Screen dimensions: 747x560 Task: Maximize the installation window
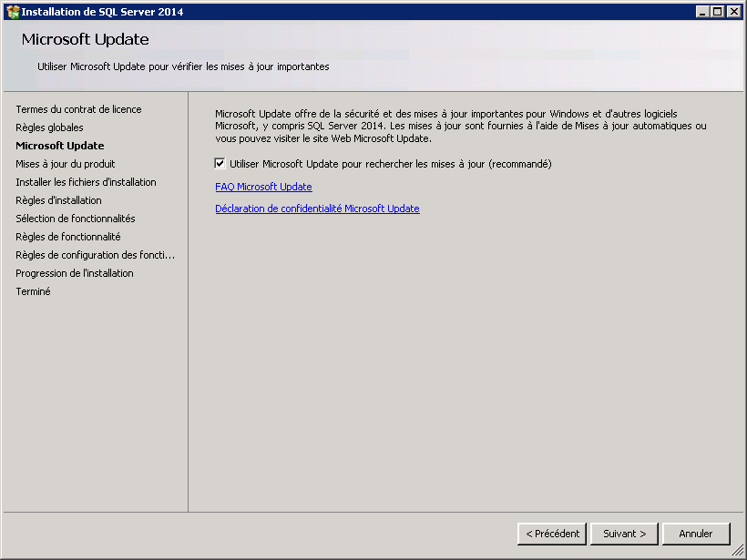pyautogui.click(x=718, y=12)
